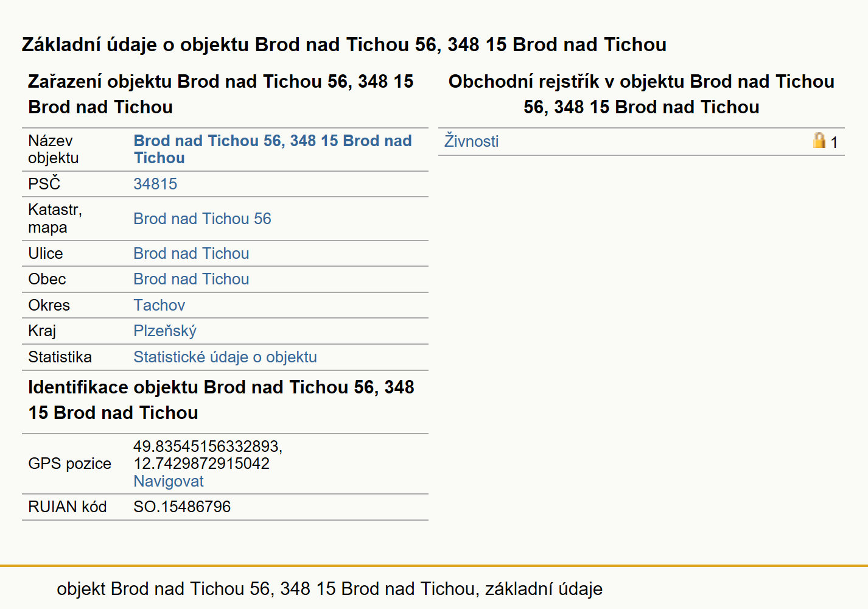
Task: Click the main heading Základní údaje o objektu
Action: click(x=344, y=44)
